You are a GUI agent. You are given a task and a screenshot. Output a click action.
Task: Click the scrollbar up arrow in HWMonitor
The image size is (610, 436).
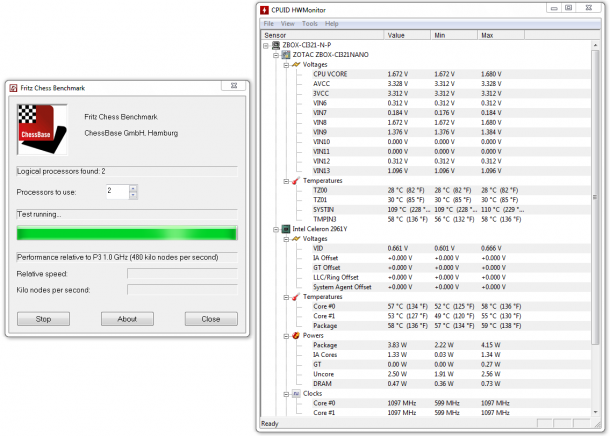pos(595,45)
